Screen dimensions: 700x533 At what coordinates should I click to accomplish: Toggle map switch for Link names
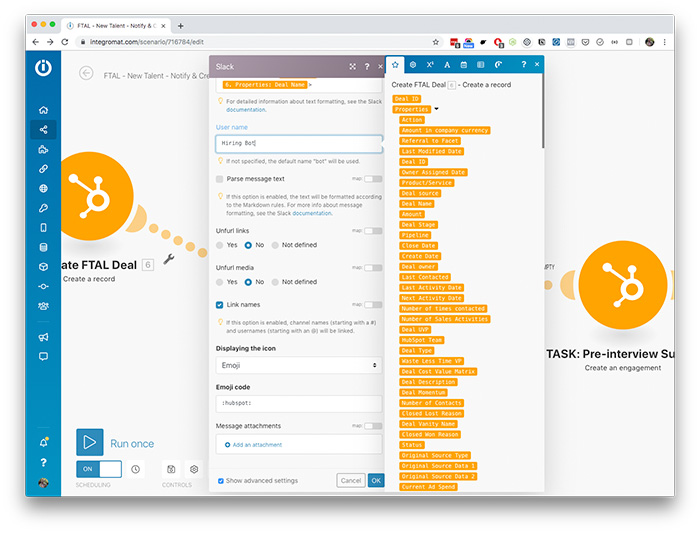[x=373, y=304]
